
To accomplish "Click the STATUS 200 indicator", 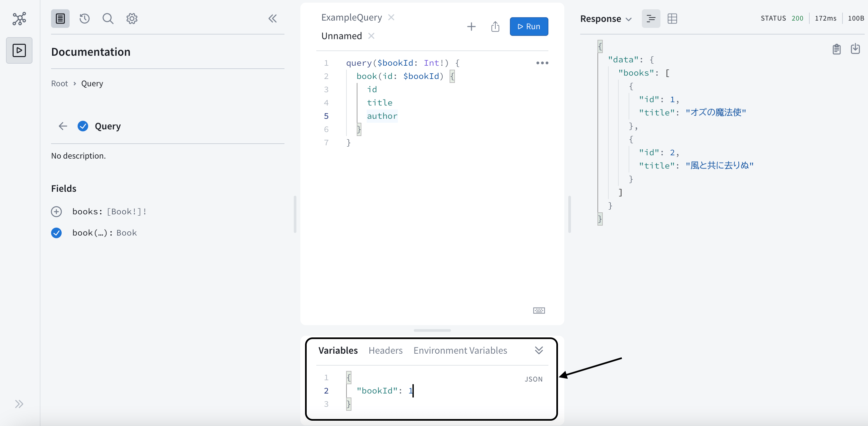I will pos(782,18).
